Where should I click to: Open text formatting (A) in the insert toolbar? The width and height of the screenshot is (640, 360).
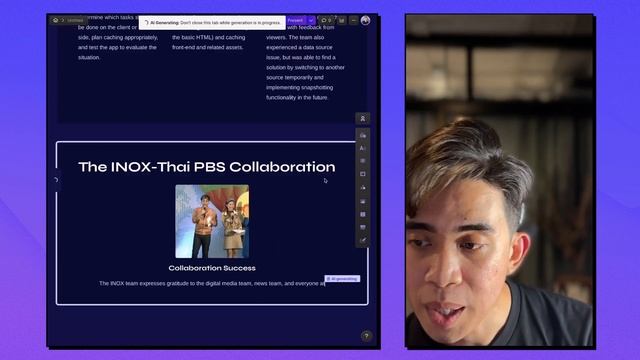pos(362,148)
